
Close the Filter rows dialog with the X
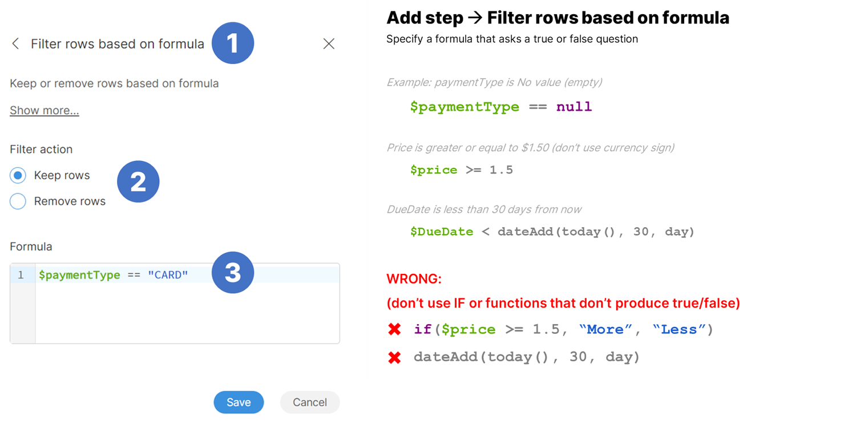coord(329,43)
